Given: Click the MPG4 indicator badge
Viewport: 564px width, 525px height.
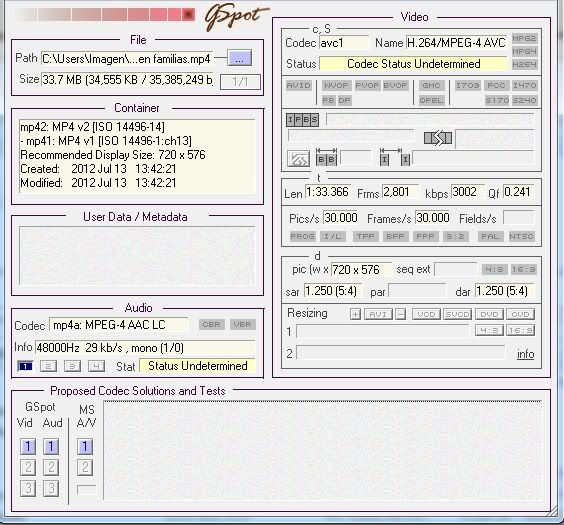Looking at the screenshot, I should tap(524, 51).
